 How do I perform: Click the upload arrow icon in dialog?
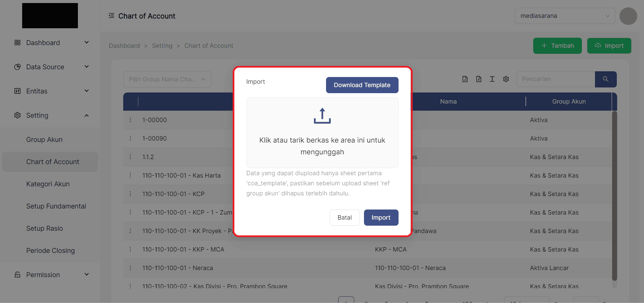(x=322, y=116)
